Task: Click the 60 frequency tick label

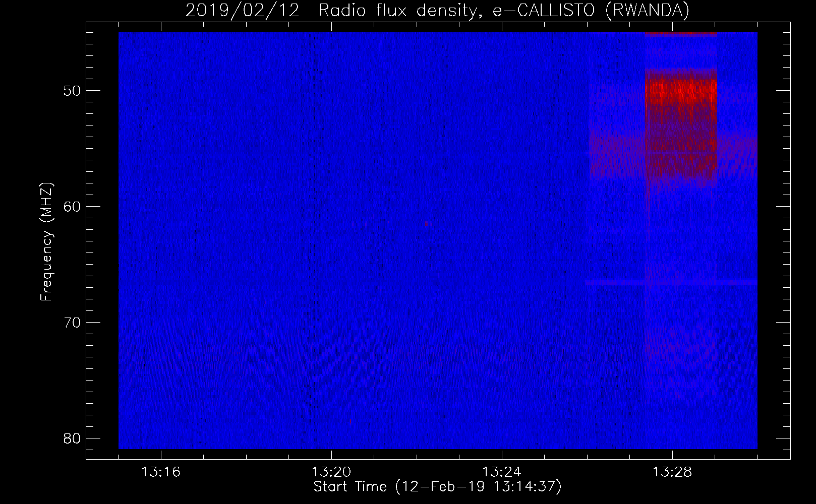Action: click(x=72, y=207)
